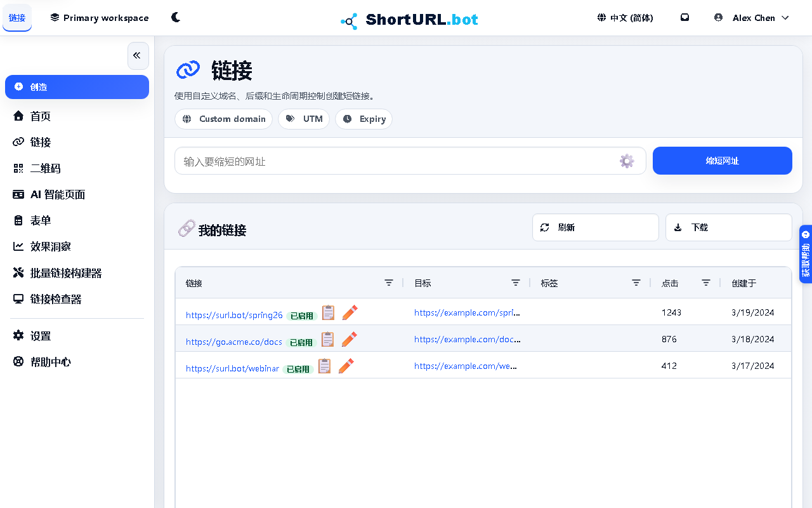The image size is (812, 508).
Task: Open short link https://surl.bot/spring26
Action: coord(234,315)
